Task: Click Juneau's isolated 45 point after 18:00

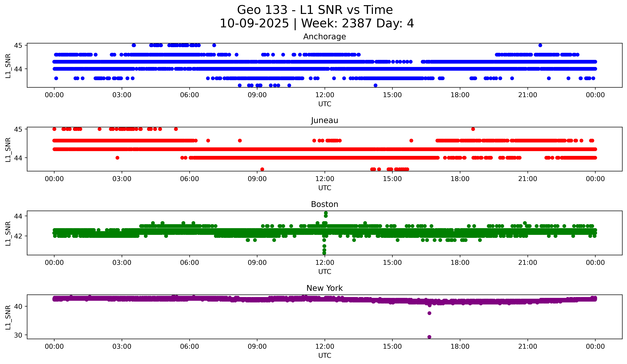Action: click(473, 129)
